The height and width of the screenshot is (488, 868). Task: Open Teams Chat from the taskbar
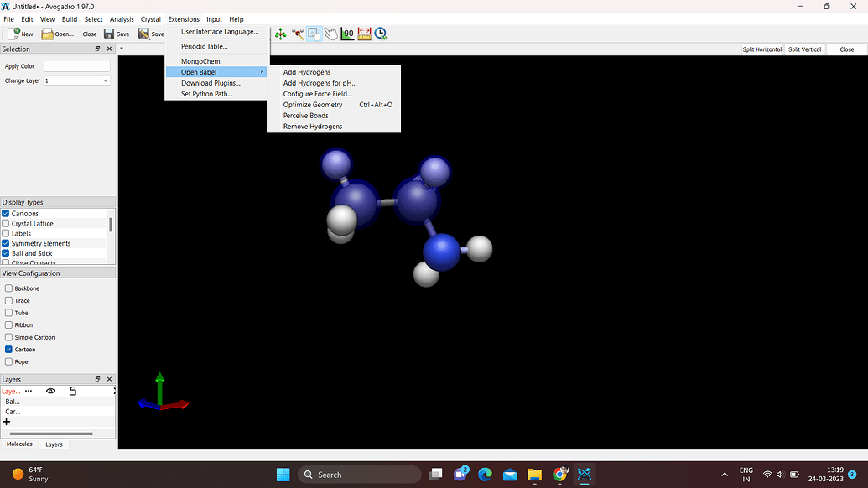click(460, 475)
